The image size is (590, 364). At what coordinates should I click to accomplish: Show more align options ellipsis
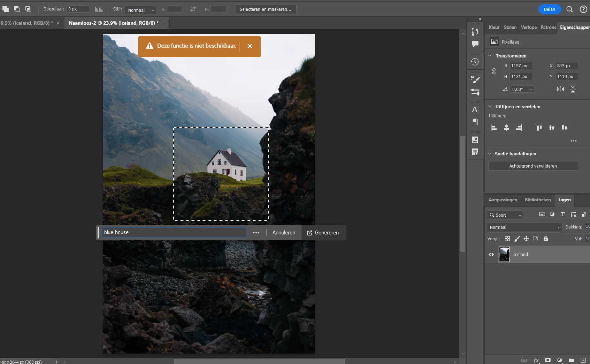point(574,141)
